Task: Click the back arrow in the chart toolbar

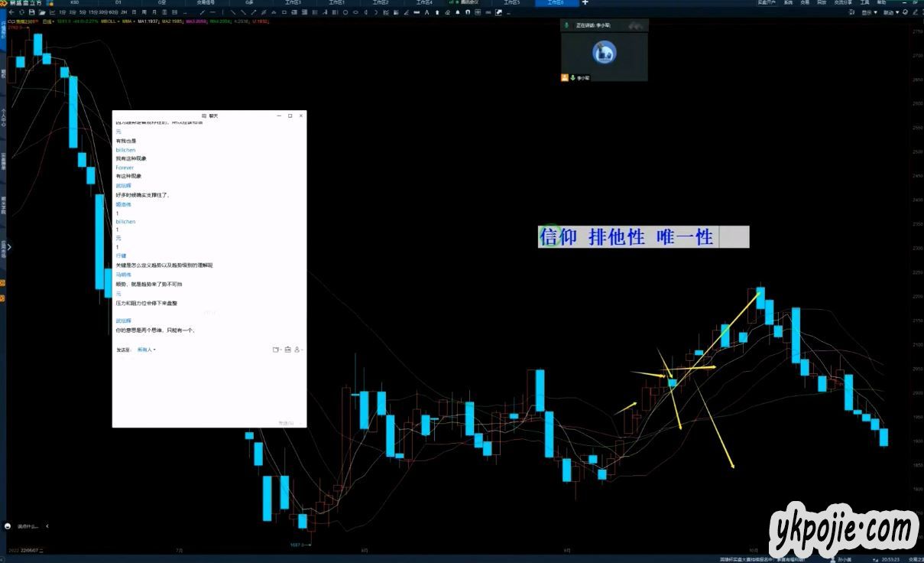Action: (x=10, y=12)
